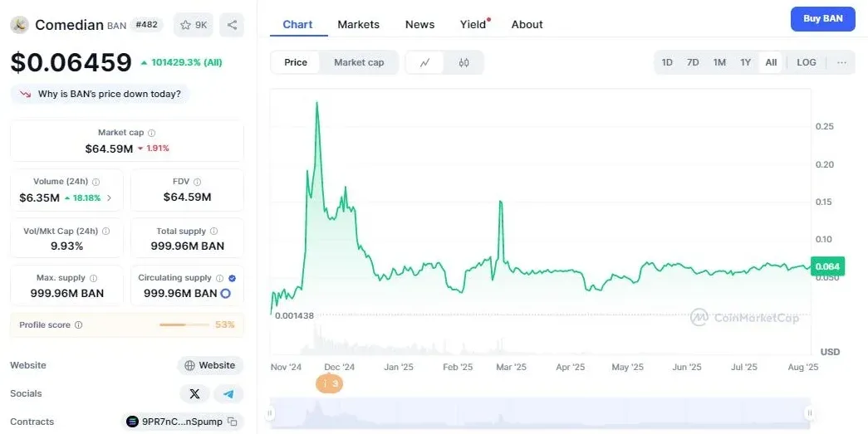This screenshot has width=868, height=434.
Task: Open the Yield tab
Action: pyautogui.click(x=473, y=24)
